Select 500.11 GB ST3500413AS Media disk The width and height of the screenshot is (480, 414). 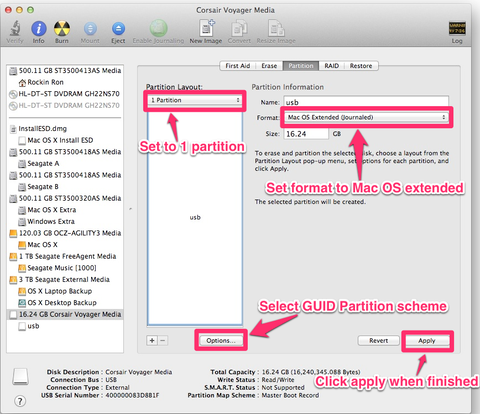tap(65, 71)
